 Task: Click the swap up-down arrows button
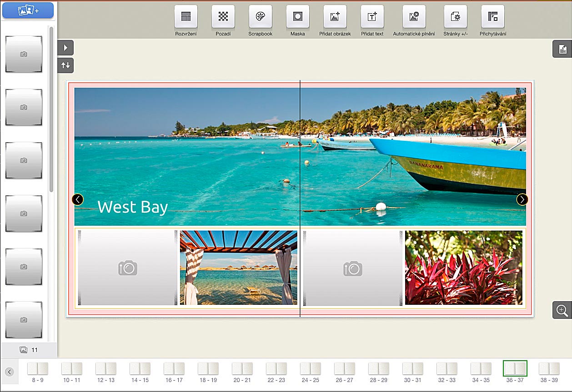(65, 65)
